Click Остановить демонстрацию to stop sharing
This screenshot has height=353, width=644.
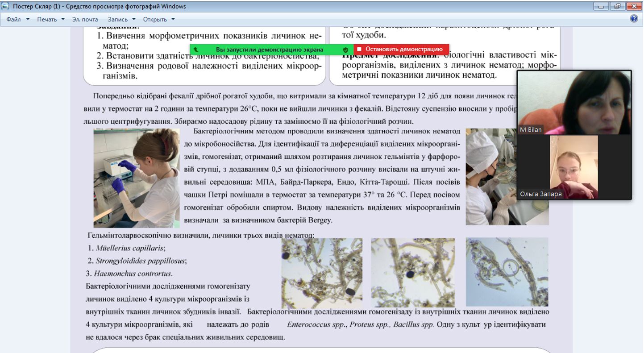[402, 49]
